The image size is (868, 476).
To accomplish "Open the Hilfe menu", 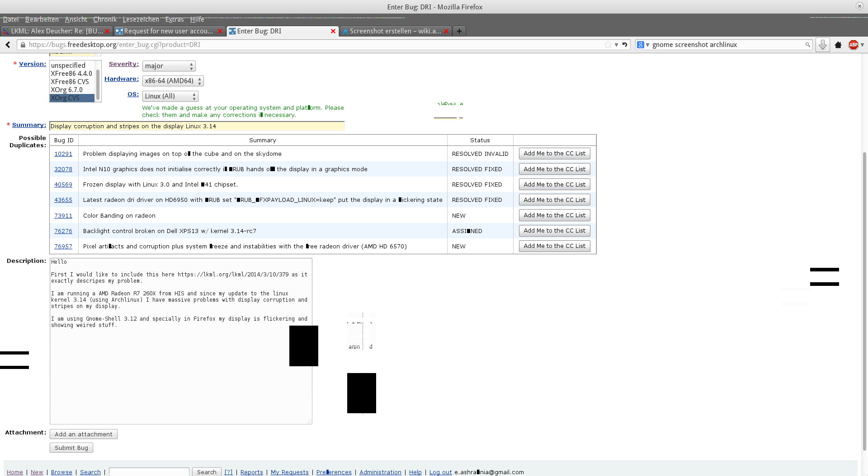I will (x=197, y=19).
